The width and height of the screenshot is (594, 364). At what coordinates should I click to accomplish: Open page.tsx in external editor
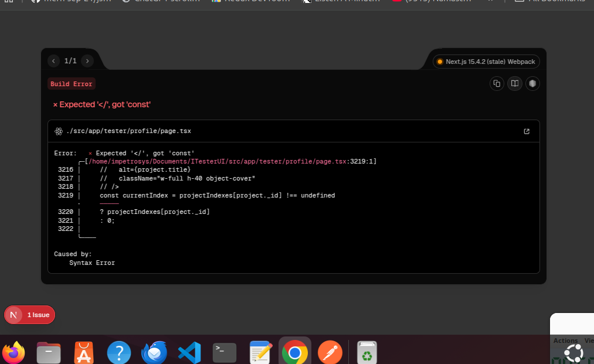pyautogui.click(x=526, y=131)
